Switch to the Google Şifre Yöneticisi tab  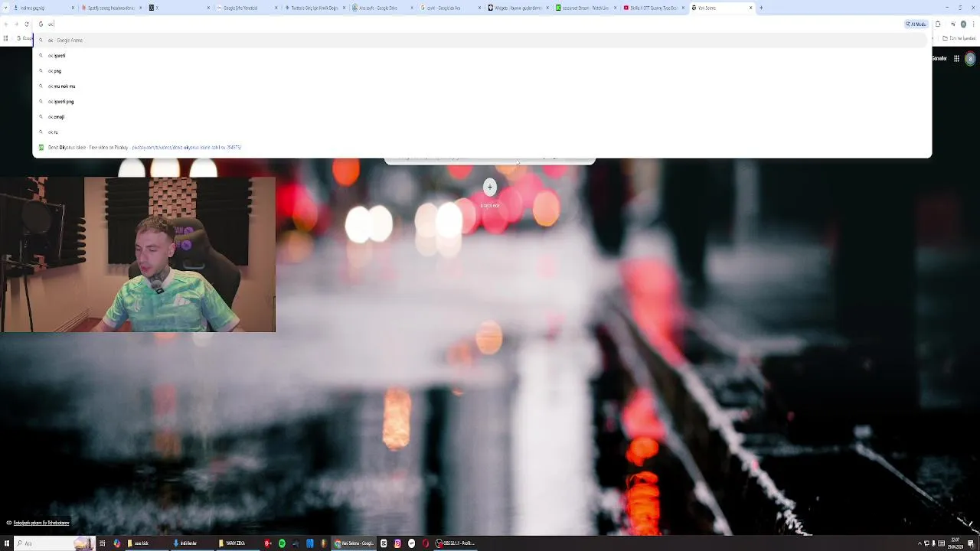click(x=246, y=8)
